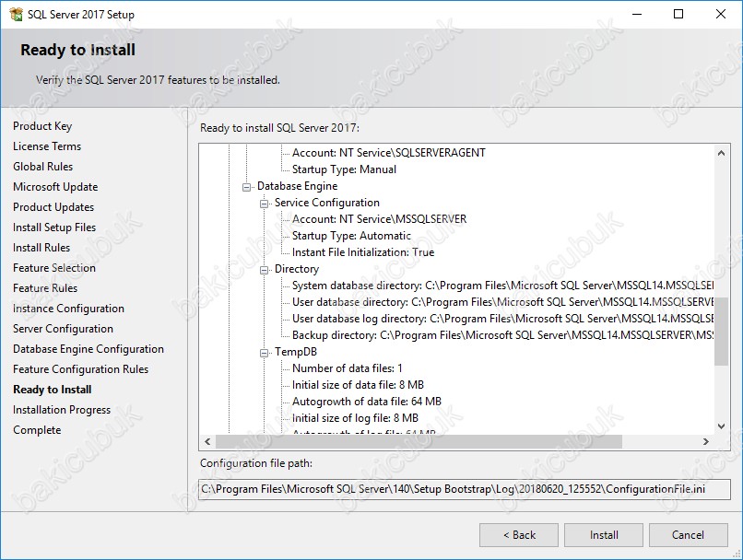Click the scroll up arrow of summary tree
Viewport: 743px width, 560px height.
point(721,153)
